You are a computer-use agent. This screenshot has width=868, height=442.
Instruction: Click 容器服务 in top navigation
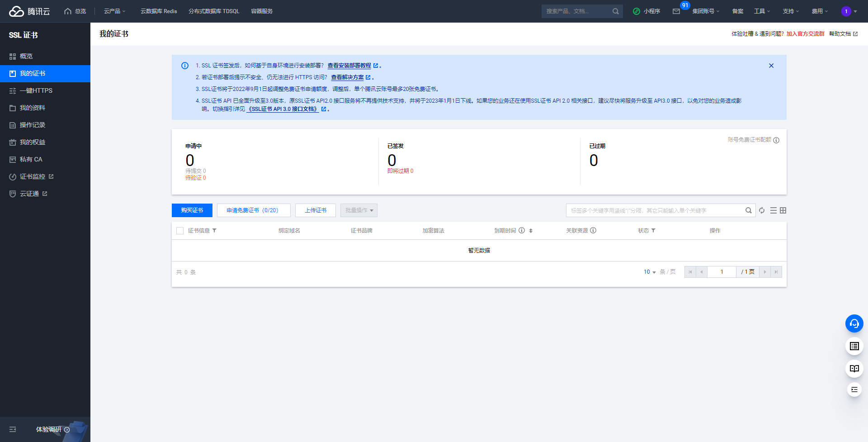coord(262,11)
